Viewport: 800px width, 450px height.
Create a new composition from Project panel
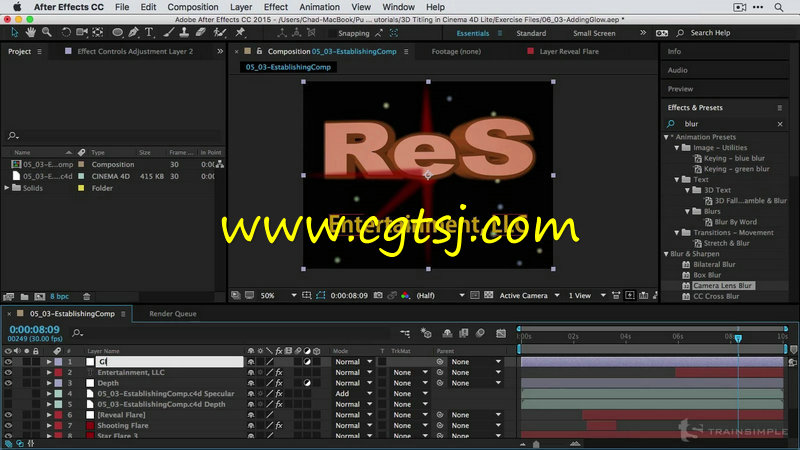(x=40, y=296)
